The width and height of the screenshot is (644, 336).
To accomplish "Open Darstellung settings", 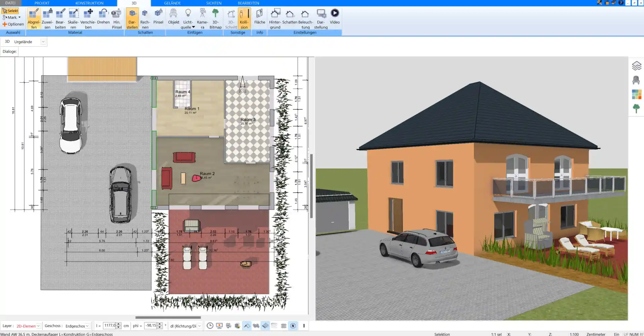I will (x=321, y=19).
